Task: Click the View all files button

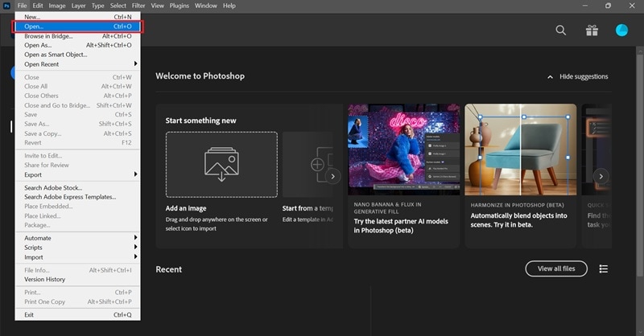Action: click(556, 268)
